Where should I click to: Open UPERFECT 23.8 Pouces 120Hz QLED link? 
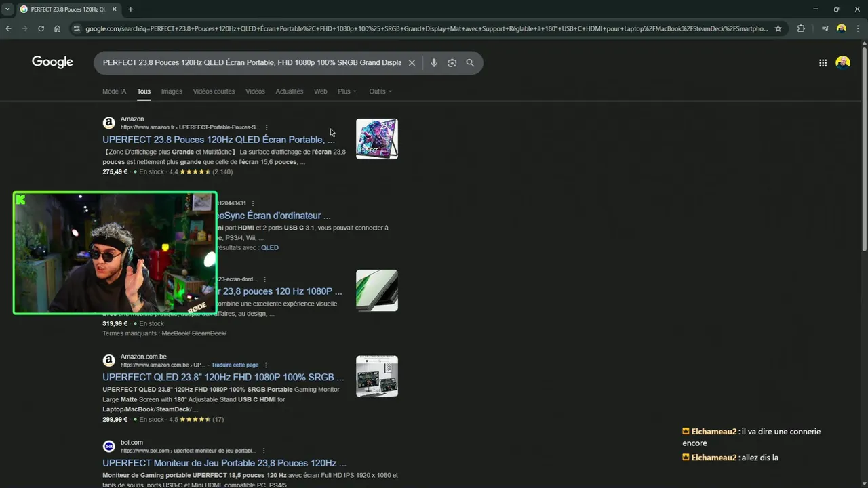tap(218, 140)
